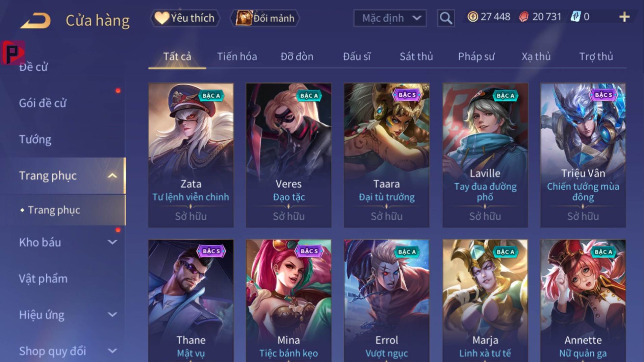Expand the Kho báu section

[x=112, y=242]
